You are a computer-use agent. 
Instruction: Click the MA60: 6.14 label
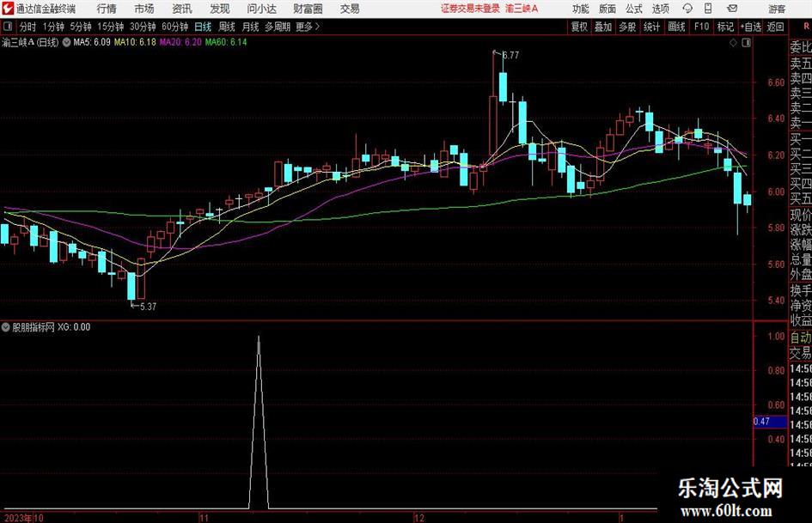pos(226,42)
